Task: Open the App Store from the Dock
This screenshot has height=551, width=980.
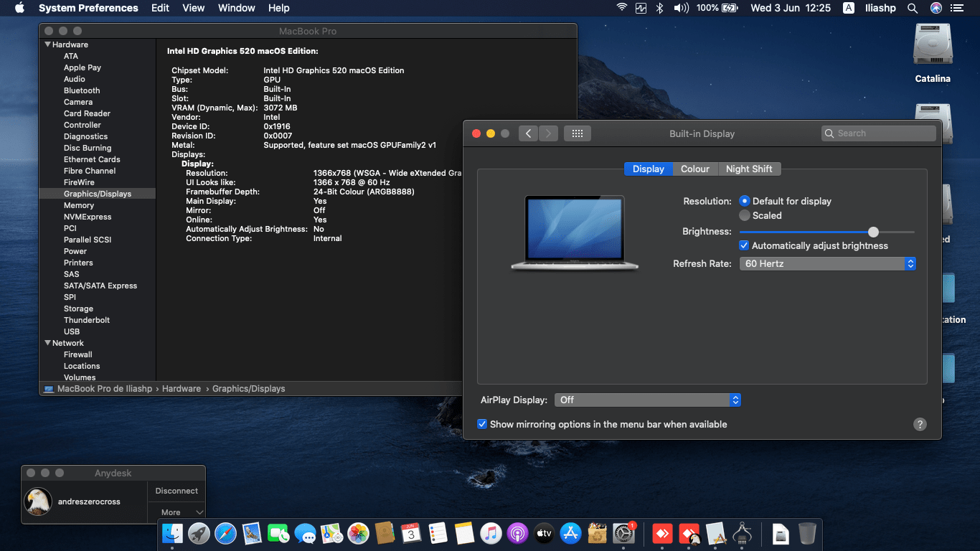Action: (570, 533)
